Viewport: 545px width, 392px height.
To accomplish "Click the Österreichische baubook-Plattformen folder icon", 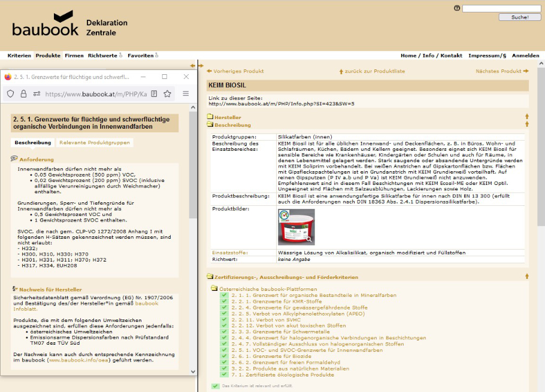I will point(214,288).
